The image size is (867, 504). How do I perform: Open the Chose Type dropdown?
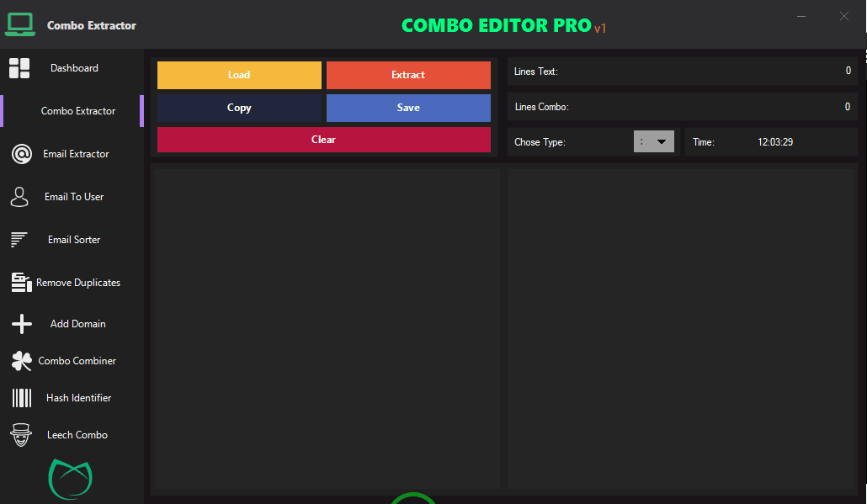tap(654, 141)
